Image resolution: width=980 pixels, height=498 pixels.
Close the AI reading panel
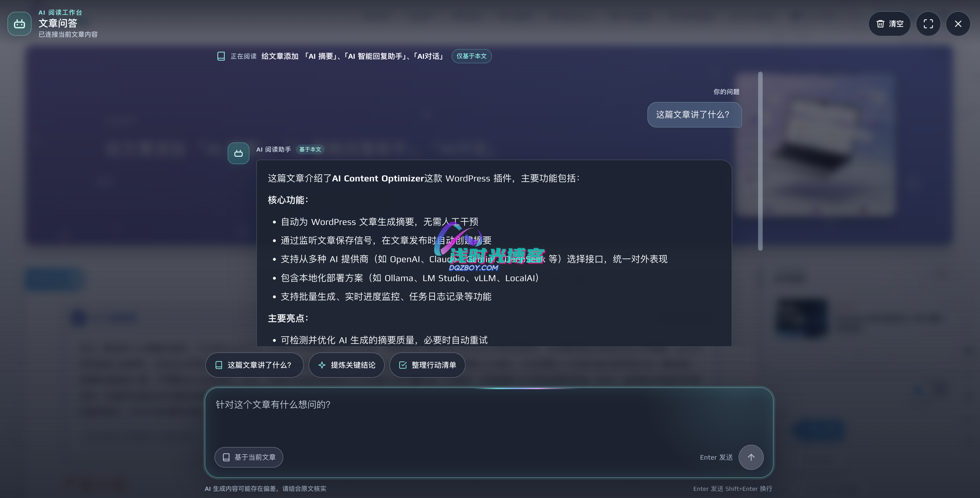pos(958,24)
